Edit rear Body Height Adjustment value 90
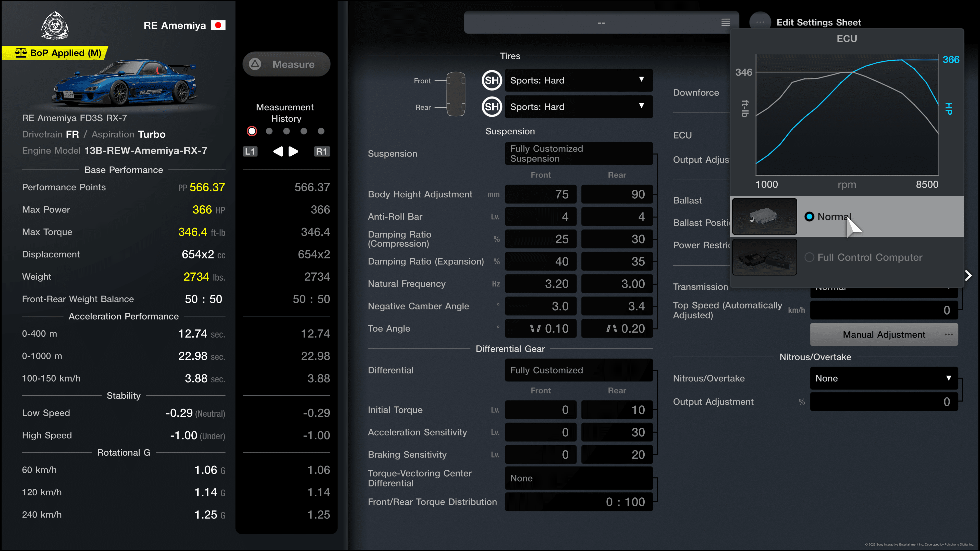This screenshot has width=980, height=551. 617,194
